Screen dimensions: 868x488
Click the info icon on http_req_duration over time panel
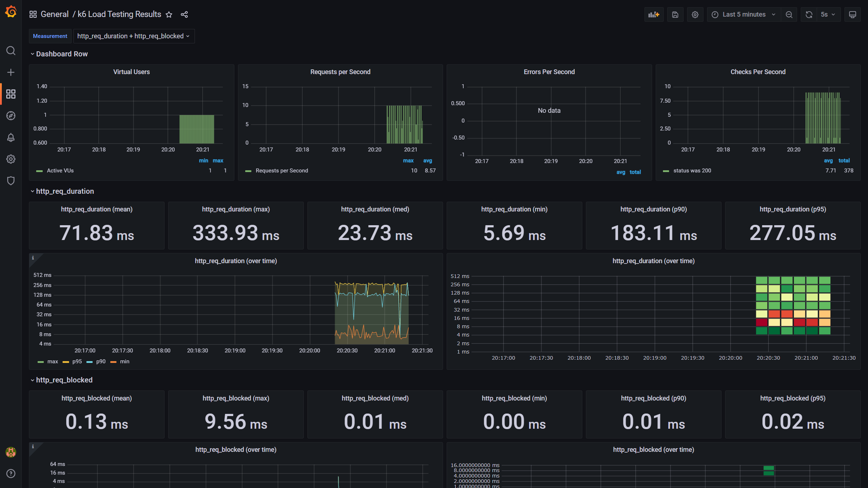point(33,257)
